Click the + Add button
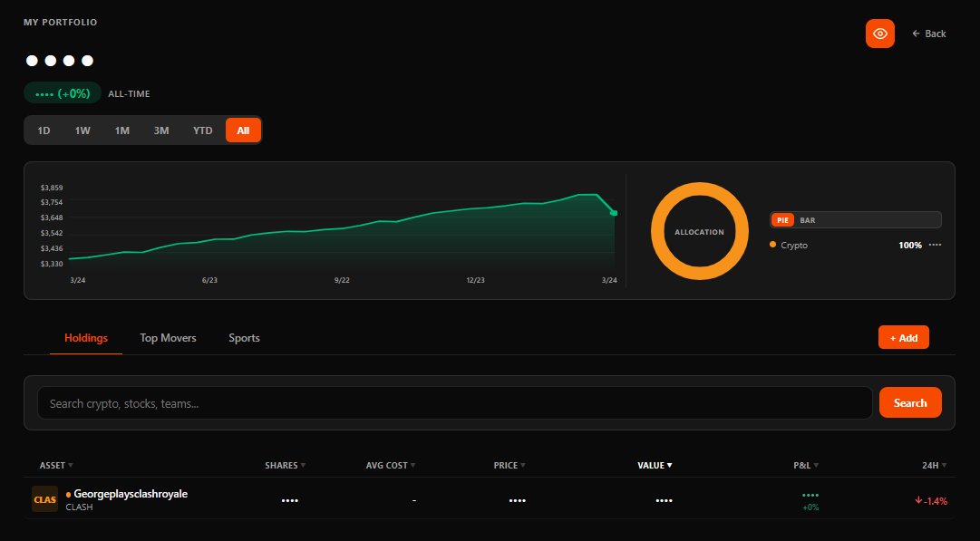Viewport: 980px width, 541px height. (903, 337)
